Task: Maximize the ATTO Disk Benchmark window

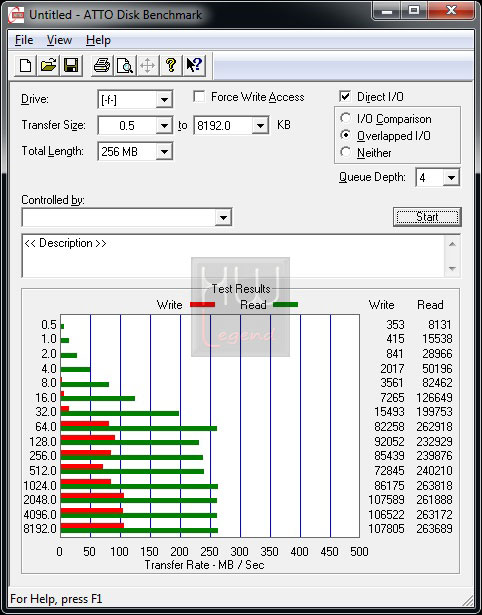Action: pos(414,11)
